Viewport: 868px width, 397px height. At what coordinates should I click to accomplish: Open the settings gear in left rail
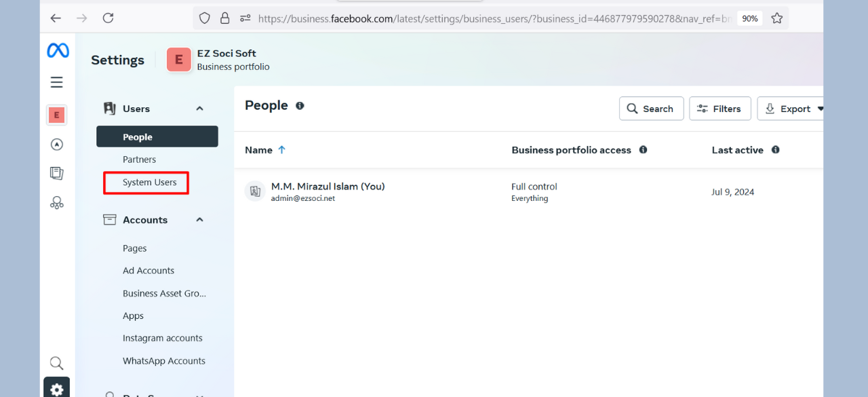pos(57,389)
